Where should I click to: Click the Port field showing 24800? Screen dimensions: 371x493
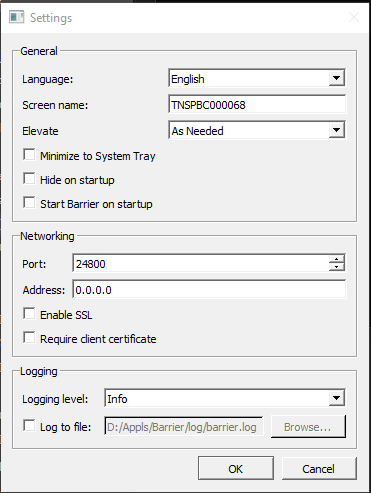pos(201,263)
